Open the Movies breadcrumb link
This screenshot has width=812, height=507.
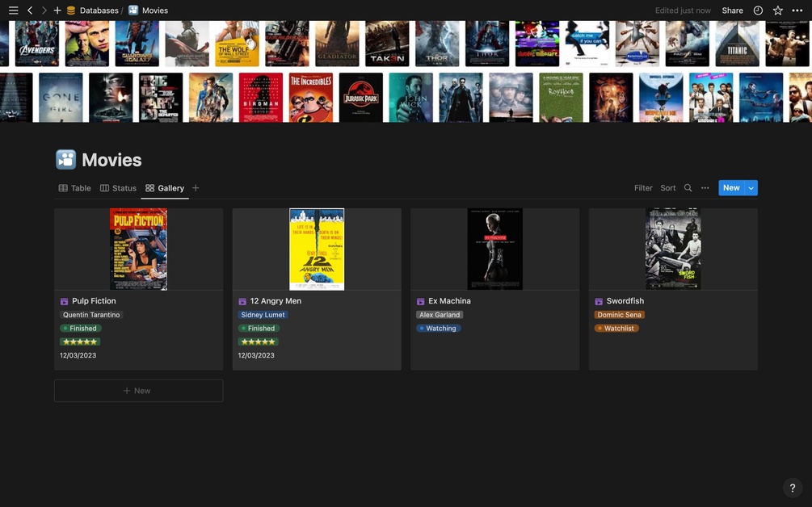pyautogui.click(x=155, y=10)
